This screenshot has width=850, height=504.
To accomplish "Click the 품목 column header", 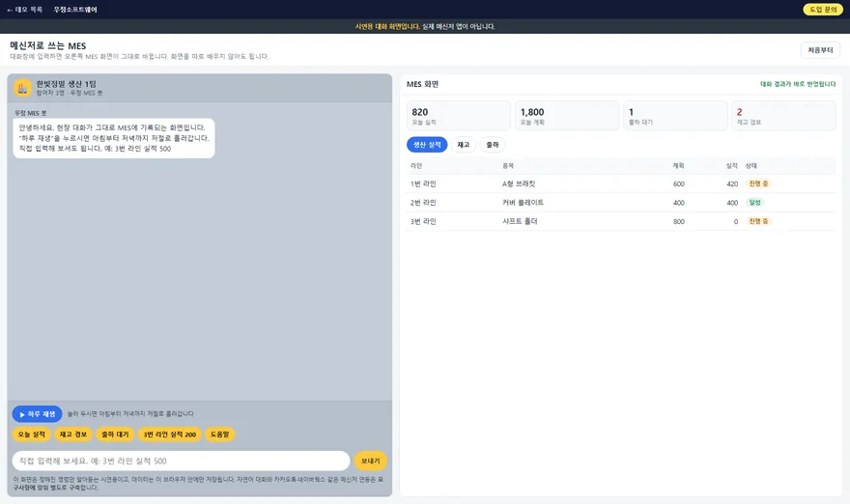I will point(508,166).
